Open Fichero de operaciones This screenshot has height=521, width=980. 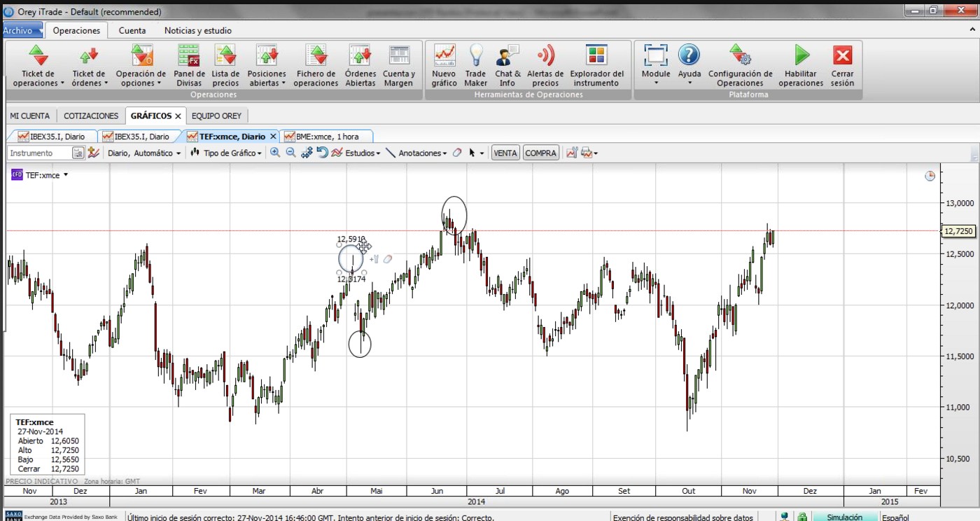click(316, 65)
